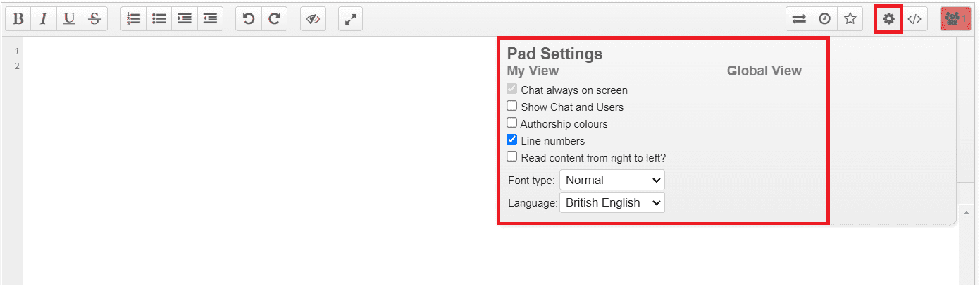The height and width of the screenshot is (285, 980).
Task: Apply italic formatting
Action: (x=44, y=19)
